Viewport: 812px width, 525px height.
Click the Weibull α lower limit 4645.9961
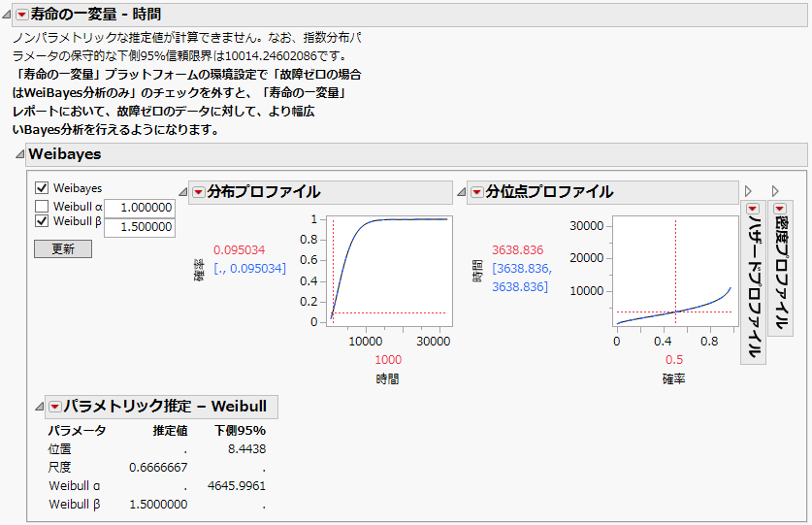tap(237, 486)
